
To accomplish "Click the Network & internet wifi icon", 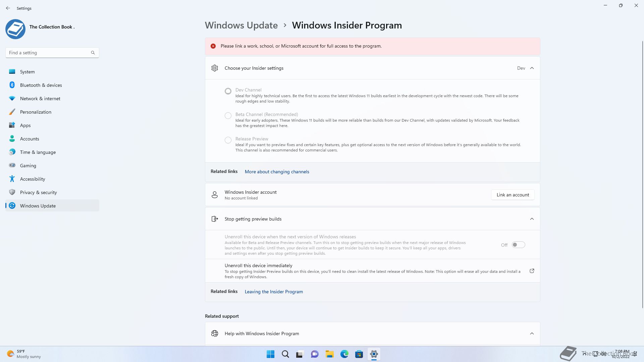I will [12, 98].
